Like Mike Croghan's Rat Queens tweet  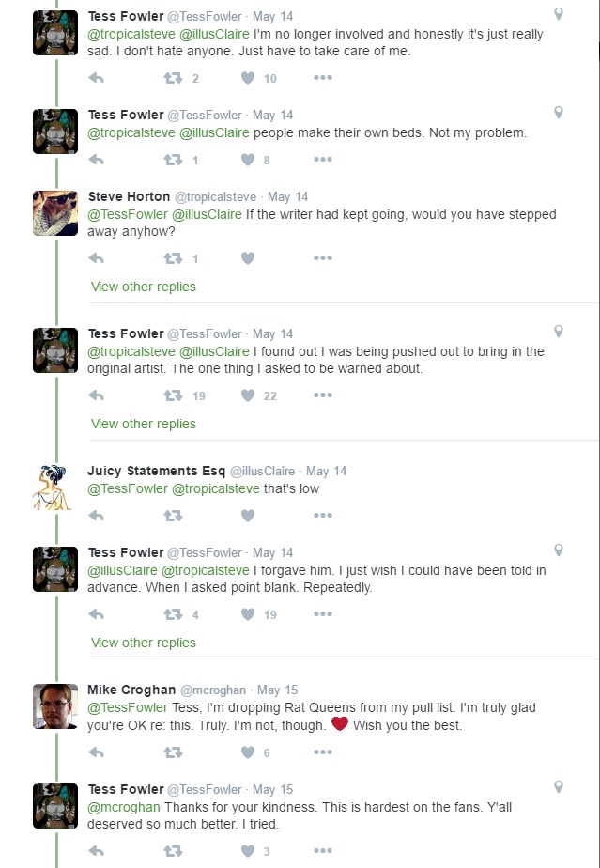click(x=248, y=752)
